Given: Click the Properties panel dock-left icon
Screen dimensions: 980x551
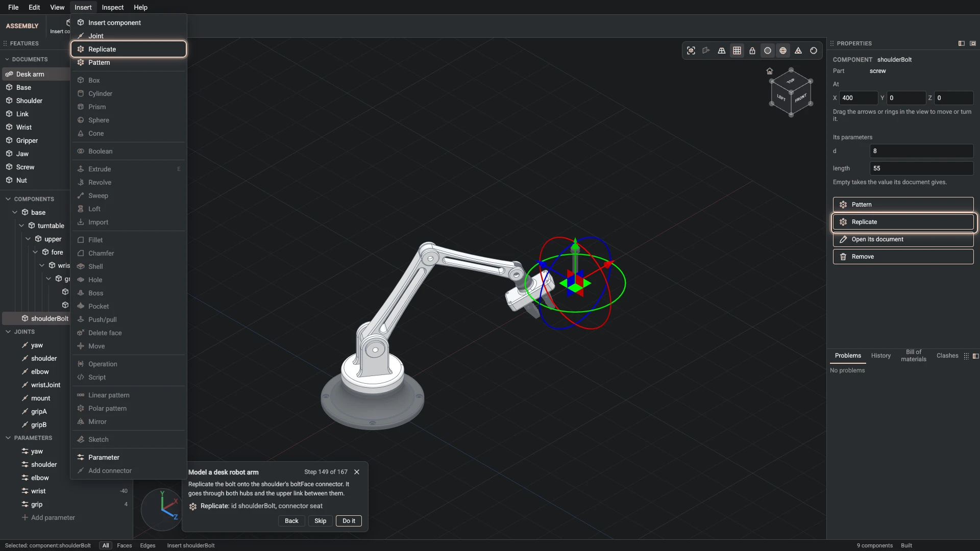Looking at the screenshot, I should (962, 43).
